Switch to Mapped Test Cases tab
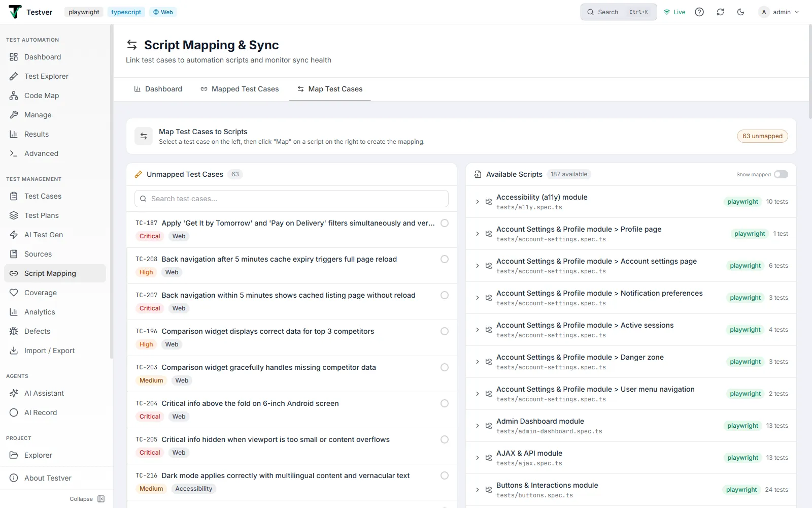Screen dimensions: 812x508 [240, 89]
